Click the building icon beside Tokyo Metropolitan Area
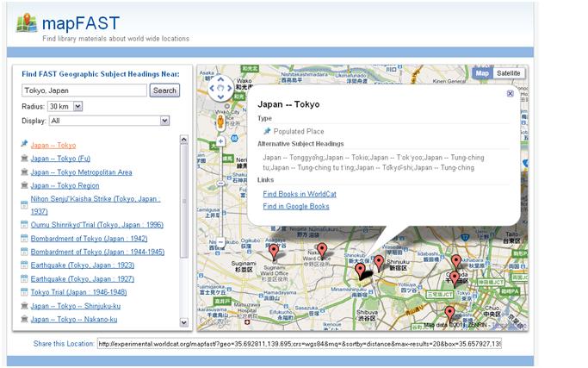The image size is (588, 368). 24,172
